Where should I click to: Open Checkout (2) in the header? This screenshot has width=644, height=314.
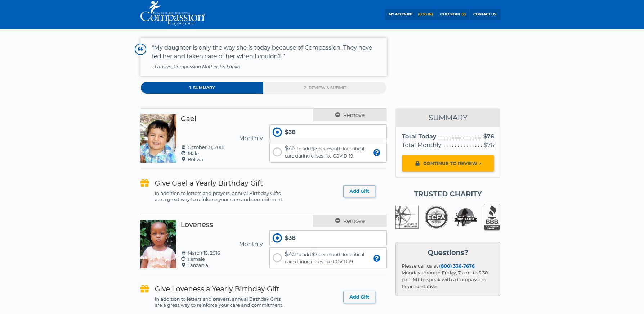pos(453,14)
